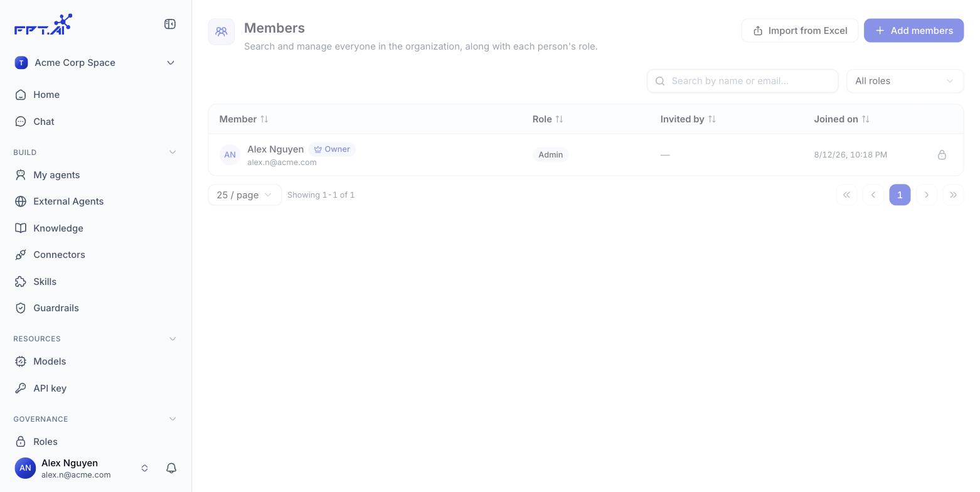Click the Import from Excel button

800,31
